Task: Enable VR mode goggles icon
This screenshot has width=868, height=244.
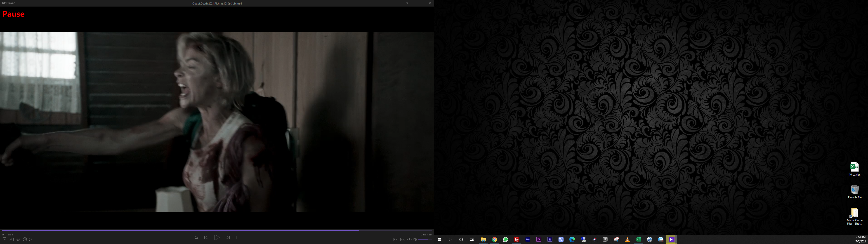Action: coord(18,239)
